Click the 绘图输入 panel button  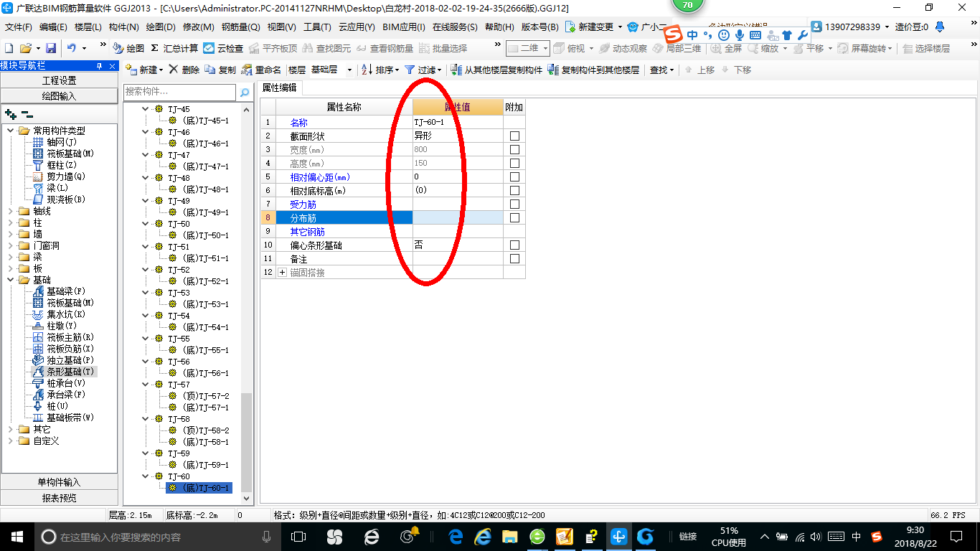click(x=59, y=95)
